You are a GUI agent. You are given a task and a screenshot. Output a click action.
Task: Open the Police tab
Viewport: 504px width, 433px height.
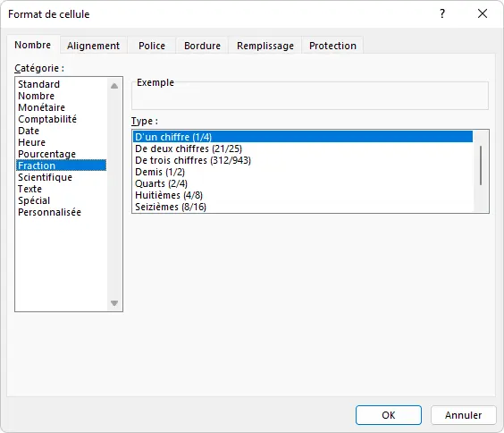(x=152, y=46)
